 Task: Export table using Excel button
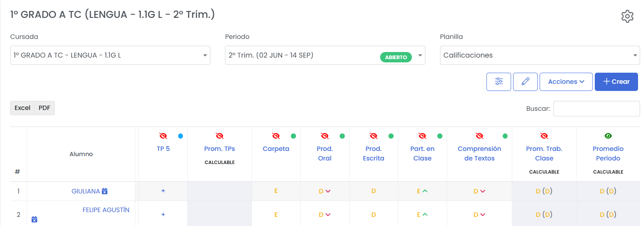(23, 108)
